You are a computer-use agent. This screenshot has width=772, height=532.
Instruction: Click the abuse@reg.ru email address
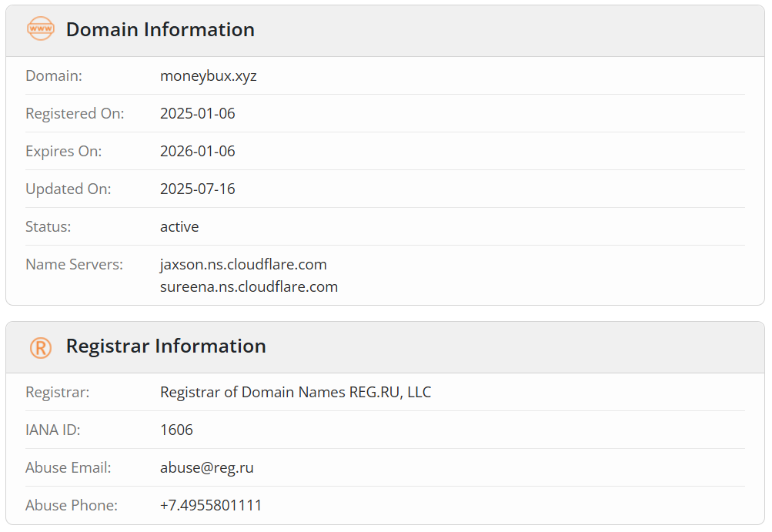pos(207,467)
